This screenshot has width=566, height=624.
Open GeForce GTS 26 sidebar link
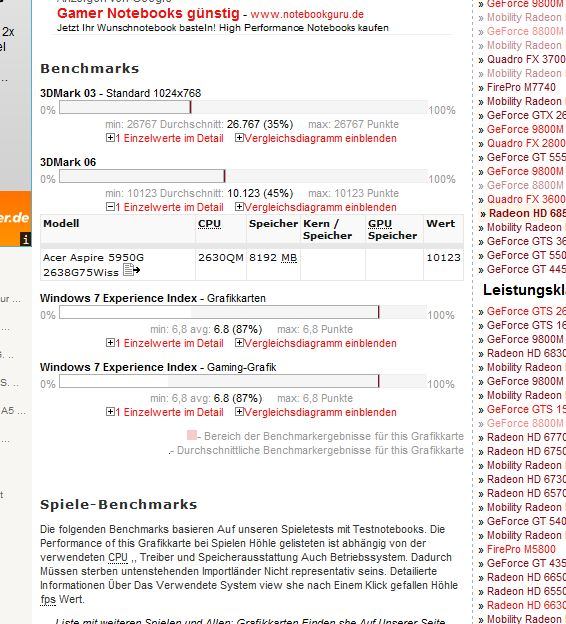(x=526, y=311)
